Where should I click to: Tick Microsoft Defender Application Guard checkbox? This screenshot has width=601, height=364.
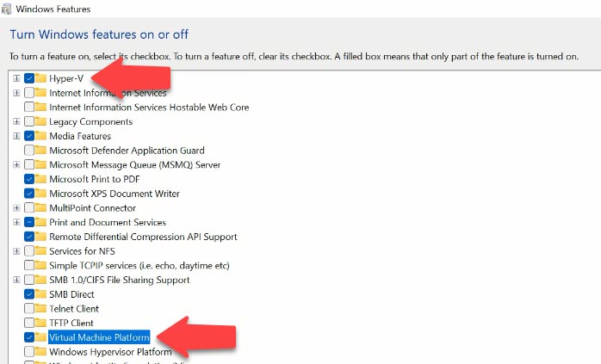coord(29,151)
